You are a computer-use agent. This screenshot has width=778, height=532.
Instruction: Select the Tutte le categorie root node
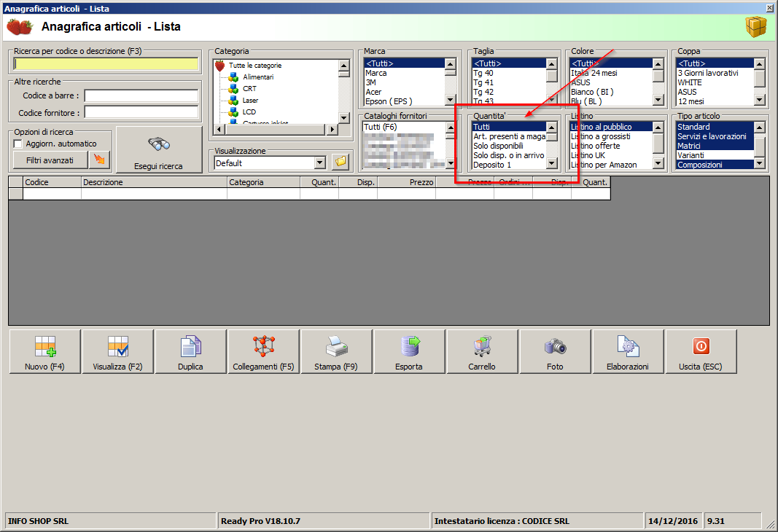coord(255,66)
